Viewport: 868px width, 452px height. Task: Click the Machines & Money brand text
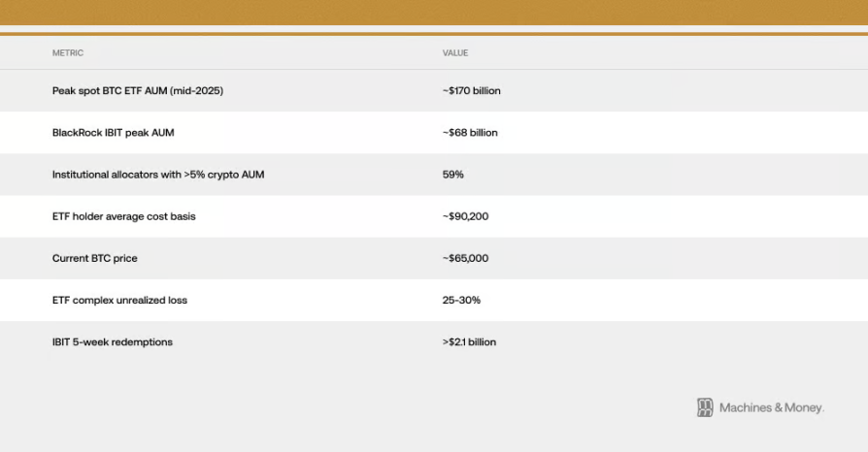coord(771,407)
